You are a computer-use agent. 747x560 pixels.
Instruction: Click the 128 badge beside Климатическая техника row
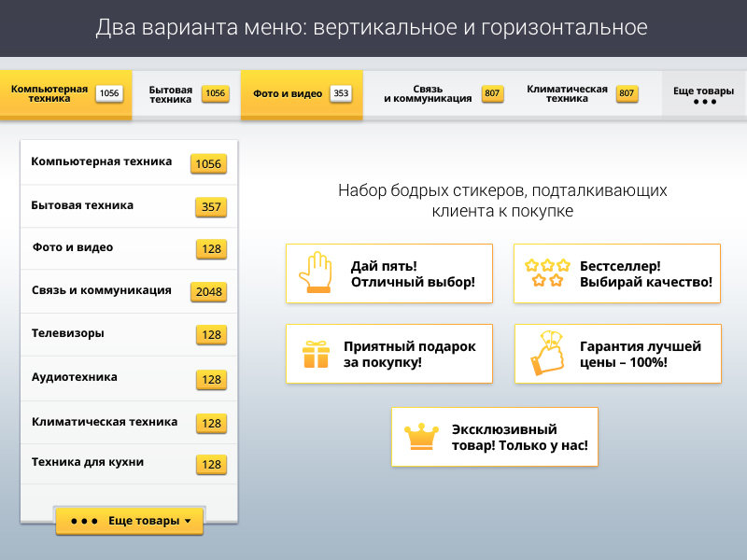pyautogui.click(x=212, y=424)
